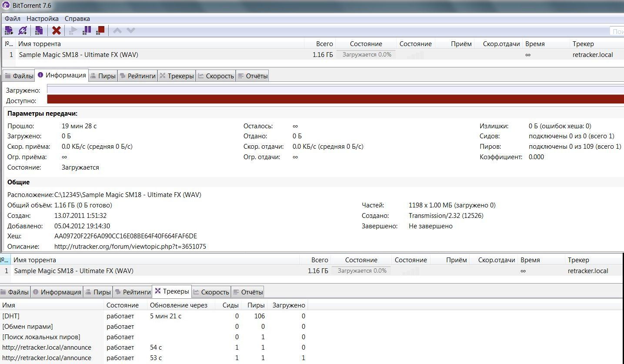Click the Параметры передачи section heading
The height and width of the screenshot is (364, 624).
(x=43, y=114)
